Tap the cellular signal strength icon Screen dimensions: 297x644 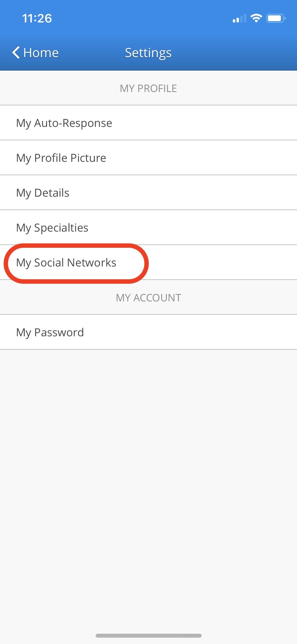click(x=239, y=18)
